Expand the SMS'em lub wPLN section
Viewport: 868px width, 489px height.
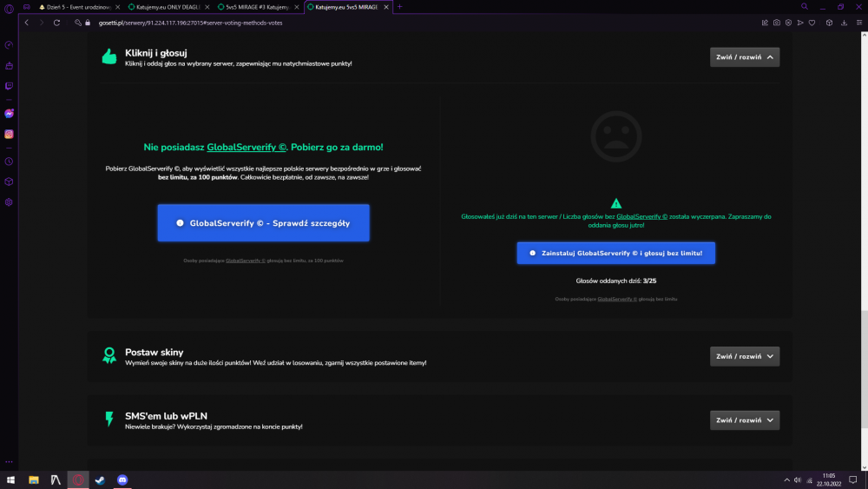click(x=745, y=420)
